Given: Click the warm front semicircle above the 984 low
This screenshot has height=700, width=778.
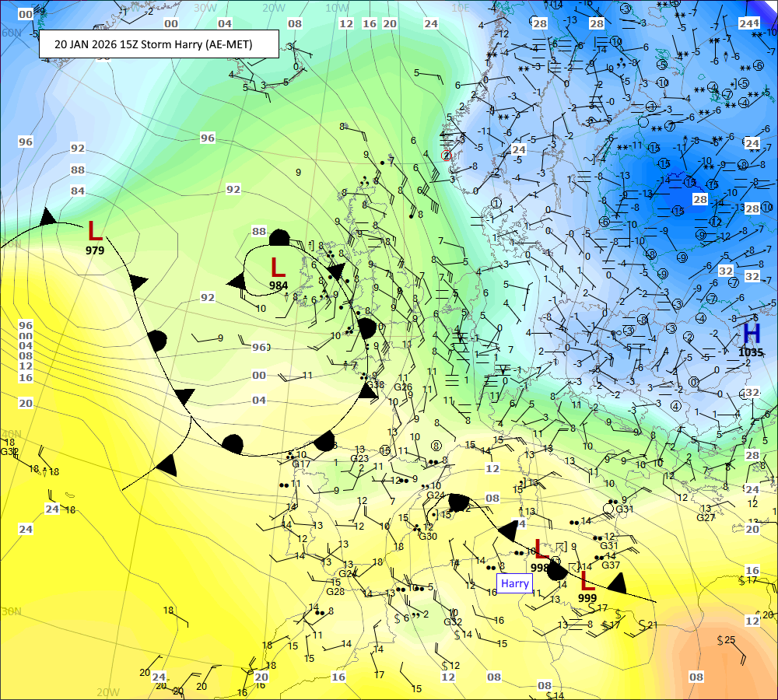Looking at the screenshot, I should click(x=279, y=238).
